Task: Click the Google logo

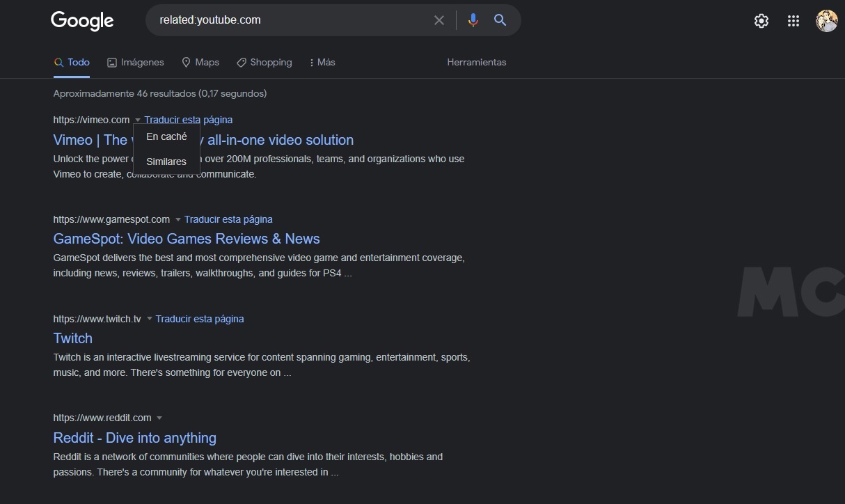Action: tap(82, 21)
